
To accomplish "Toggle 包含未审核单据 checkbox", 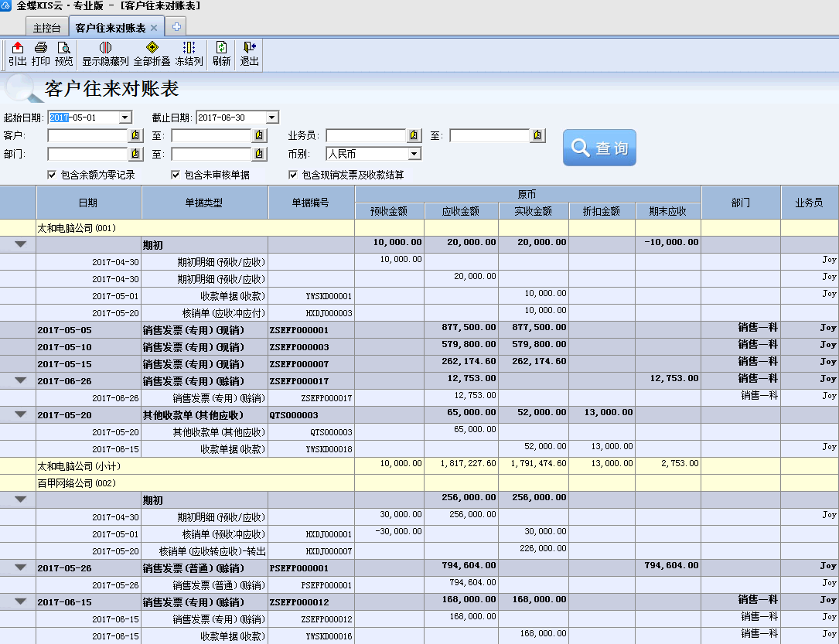I will 176,175.
